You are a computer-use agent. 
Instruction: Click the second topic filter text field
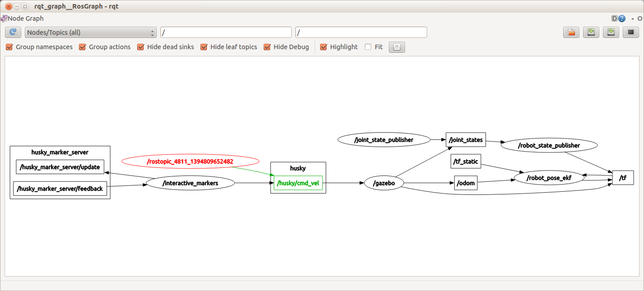[x=361, y=32]
